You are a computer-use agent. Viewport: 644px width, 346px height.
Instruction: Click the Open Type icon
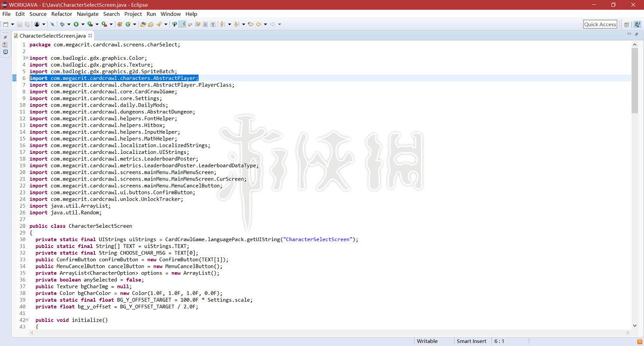[x=143, y=24]
